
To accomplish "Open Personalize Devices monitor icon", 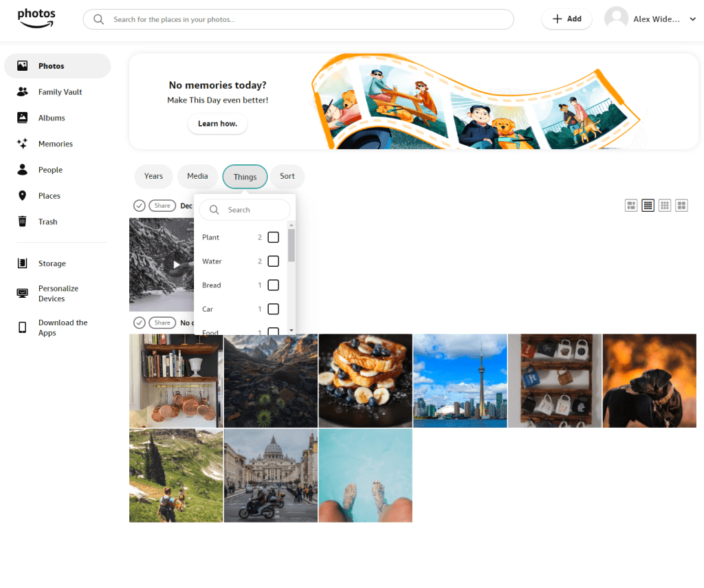I will [22, 294].
